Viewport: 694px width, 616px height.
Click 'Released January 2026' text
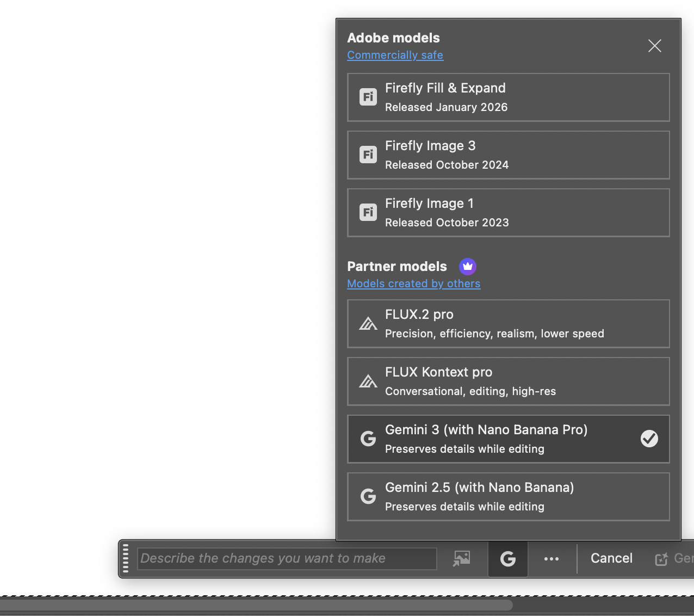click(447, 107)
